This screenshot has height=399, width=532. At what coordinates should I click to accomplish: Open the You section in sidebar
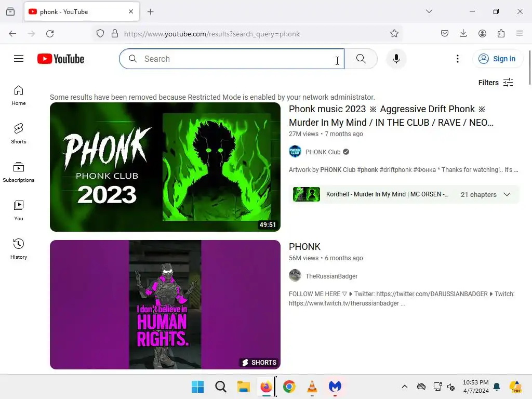click(x=19, y=211)
